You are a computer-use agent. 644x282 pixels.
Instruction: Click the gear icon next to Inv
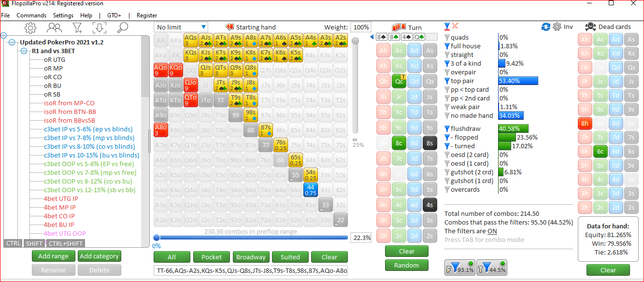tap(557, 27)
